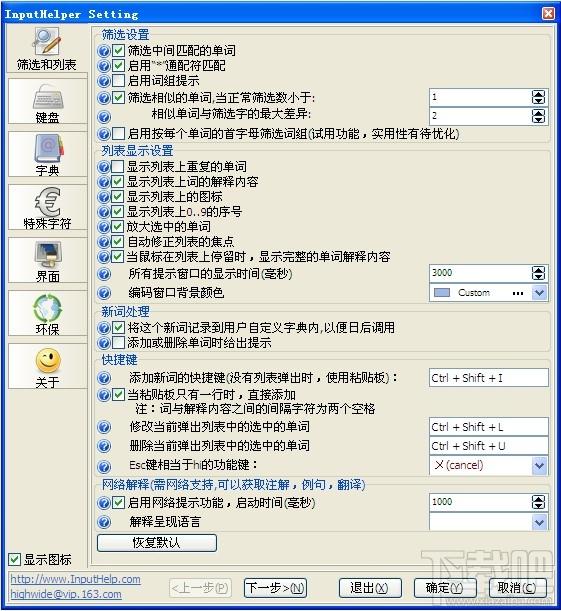The image size is (561, 611).
Task: Click the Custom color swatch box
Action: coord(442,293)
